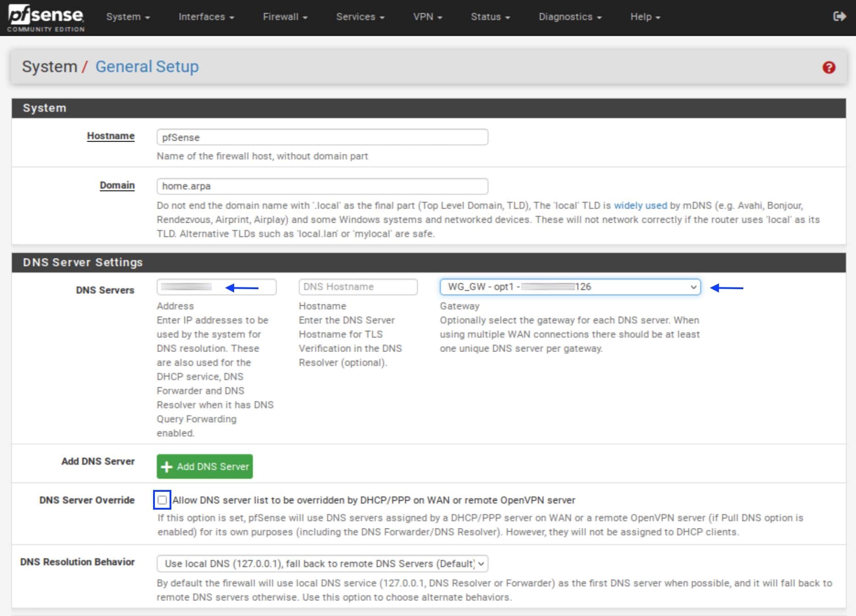Click the DNS Resolution Behavior label

[77, 562]
